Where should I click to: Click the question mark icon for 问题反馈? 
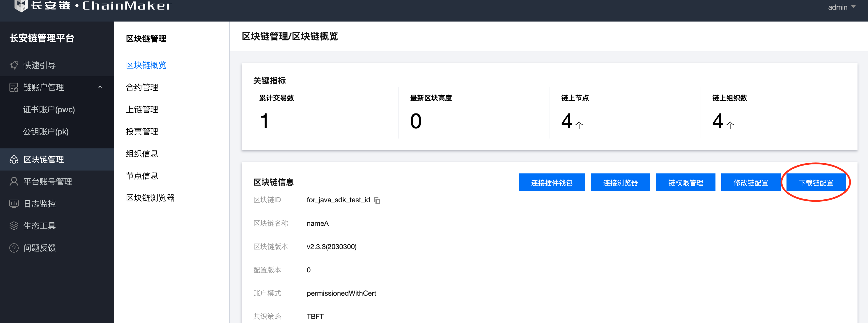pyautogui.click(x=14, y=248)
